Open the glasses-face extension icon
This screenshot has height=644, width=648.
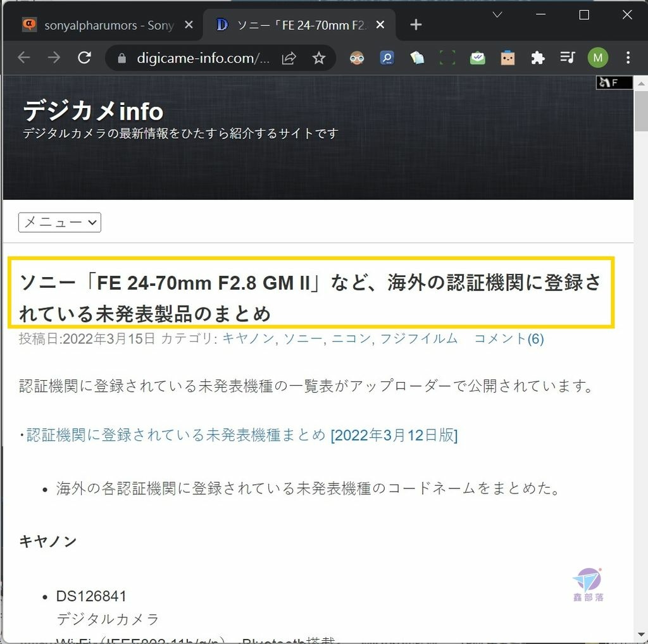[357, 58]
